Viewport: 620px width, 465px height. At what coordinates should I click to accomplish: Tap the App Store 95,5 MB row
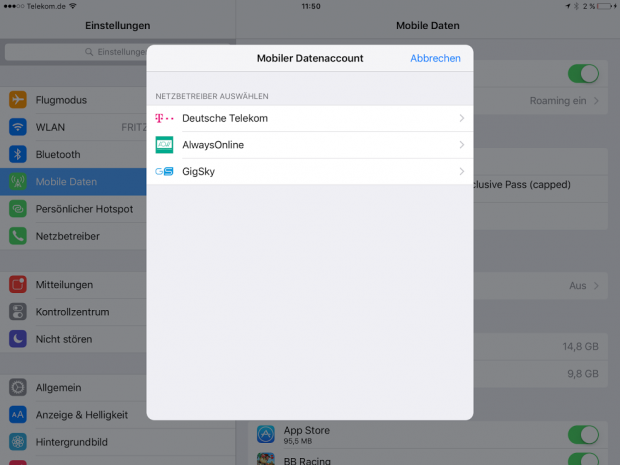click(428, 435)
